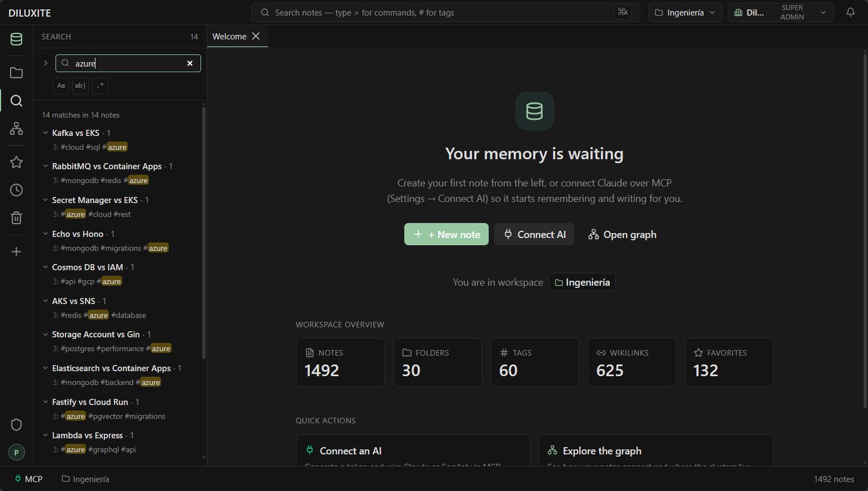Open the Ingeniería workspace dropdown
This screenshot has width=868, height=491.
pos(685,12)
